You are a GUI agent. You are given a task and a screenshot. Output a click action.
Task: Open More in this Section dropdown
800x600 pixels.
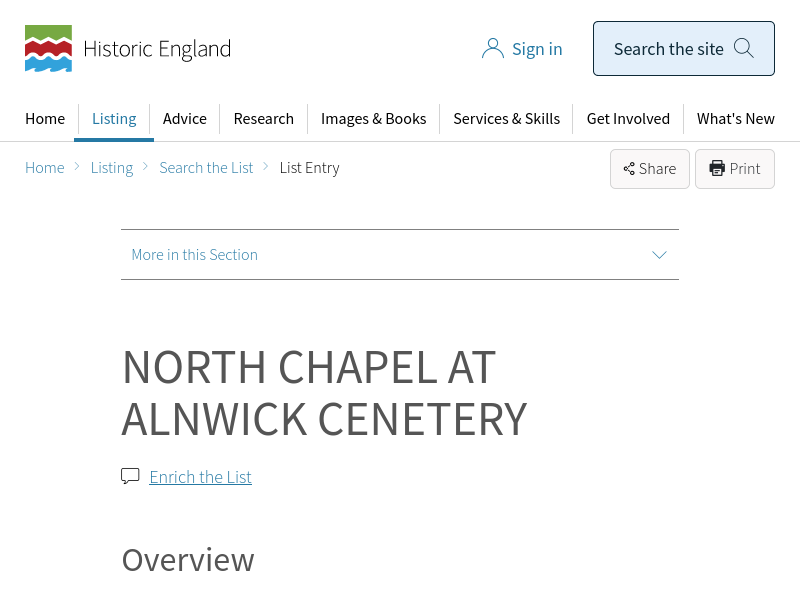pos(195,255)
